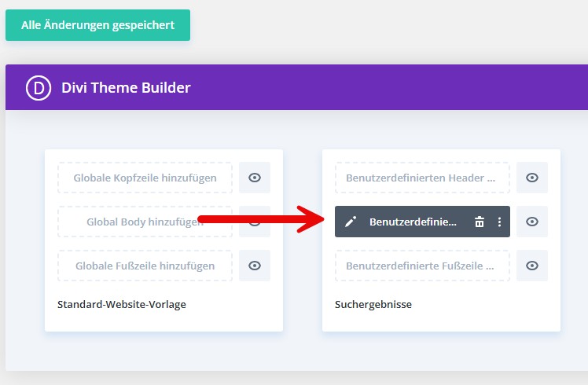Hide the Globale Fußzeile with eye icon
588x385 pixels.
click(x=255, y=266)
